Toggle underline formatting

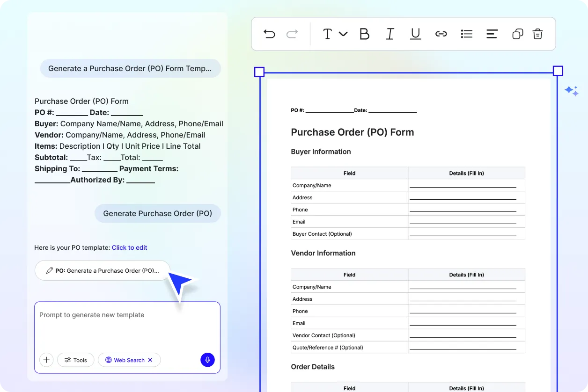coord(415,34)
